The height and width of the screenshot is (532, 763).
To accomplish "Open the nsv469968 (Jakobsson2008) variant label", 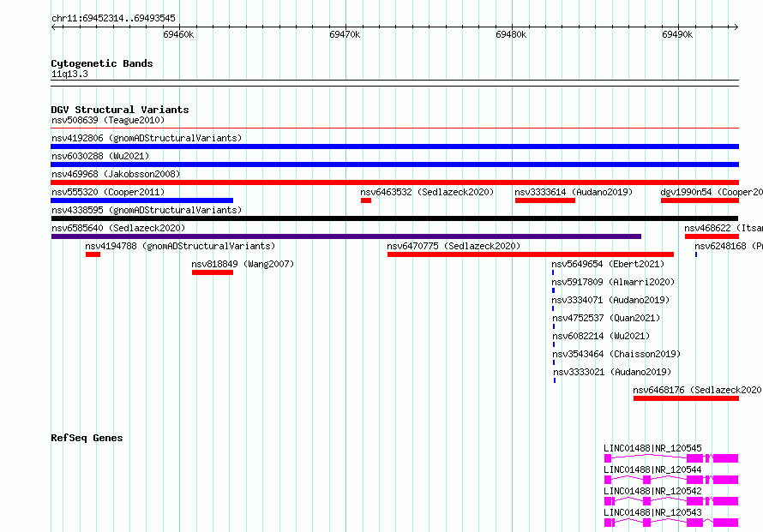I will [x=116, y=174].
